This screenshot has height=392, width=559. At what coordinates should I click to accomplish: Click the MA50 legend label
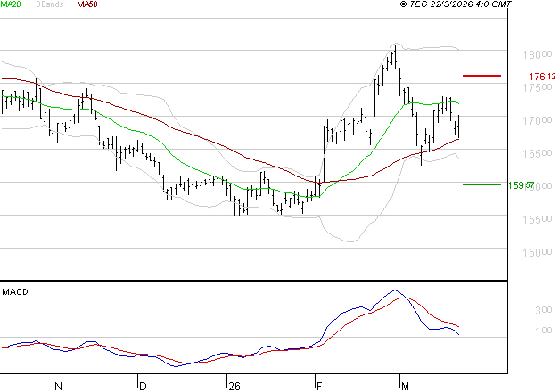[87, 4]
